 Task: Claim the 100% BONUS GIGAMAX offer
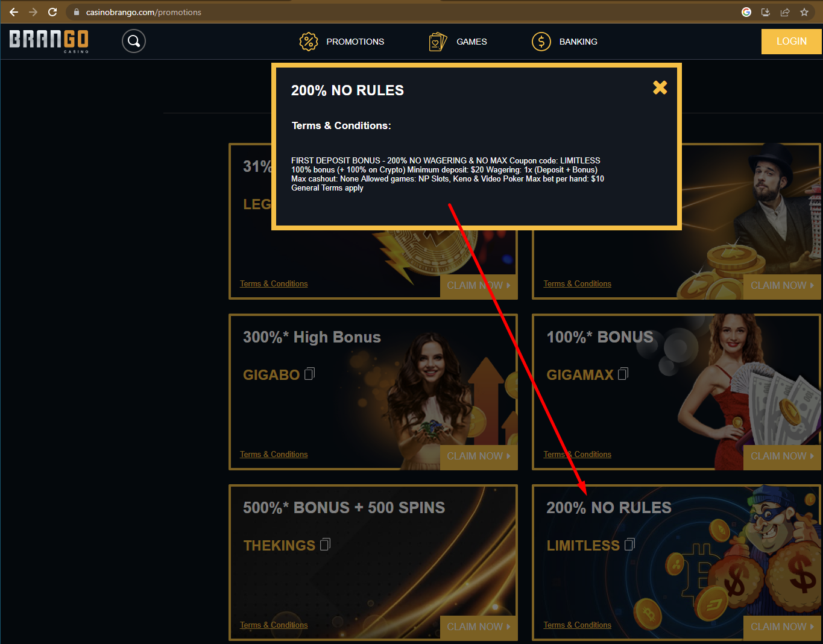click(782, 456)
